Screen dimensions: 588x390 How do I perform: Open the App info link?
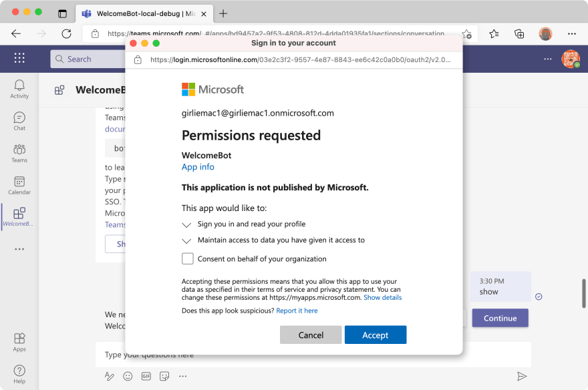pyautogui.click(x=198, y=167)
